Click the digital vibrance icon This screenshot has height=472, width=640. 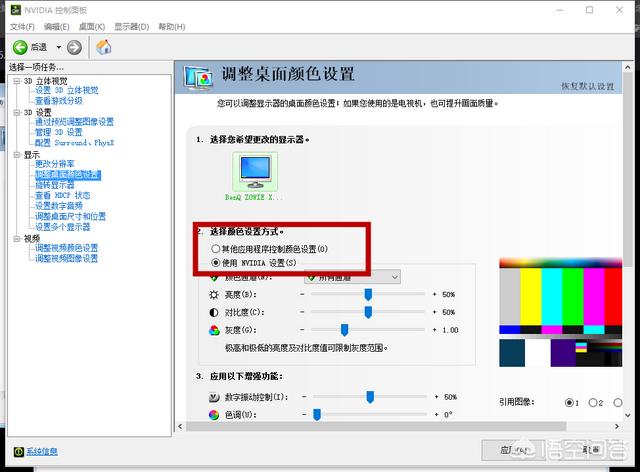214,397
